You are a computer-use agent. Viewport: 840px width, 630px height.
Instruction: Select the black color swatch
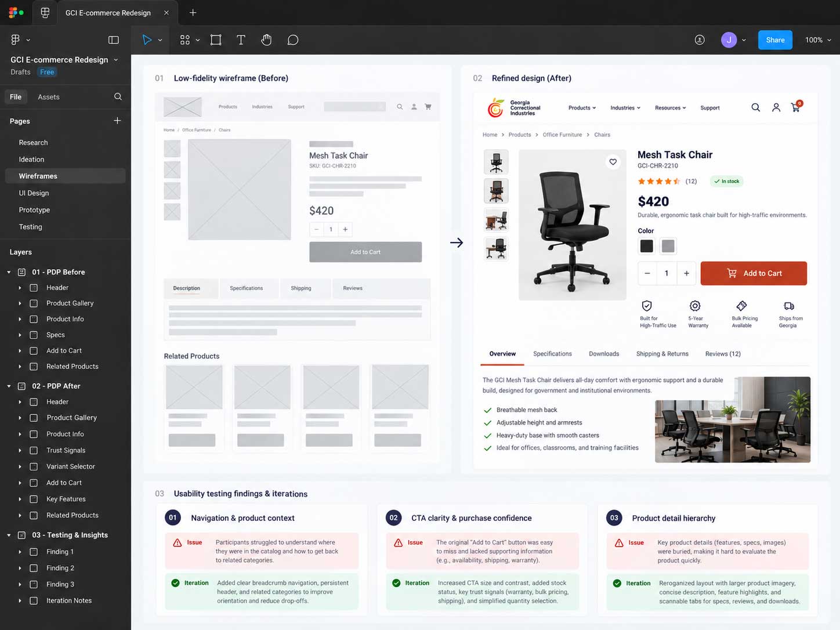coord(646,246)
